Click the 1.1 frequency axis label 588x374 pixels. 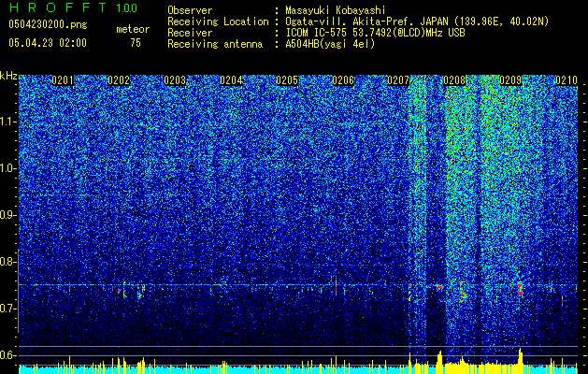pos(7,122)
